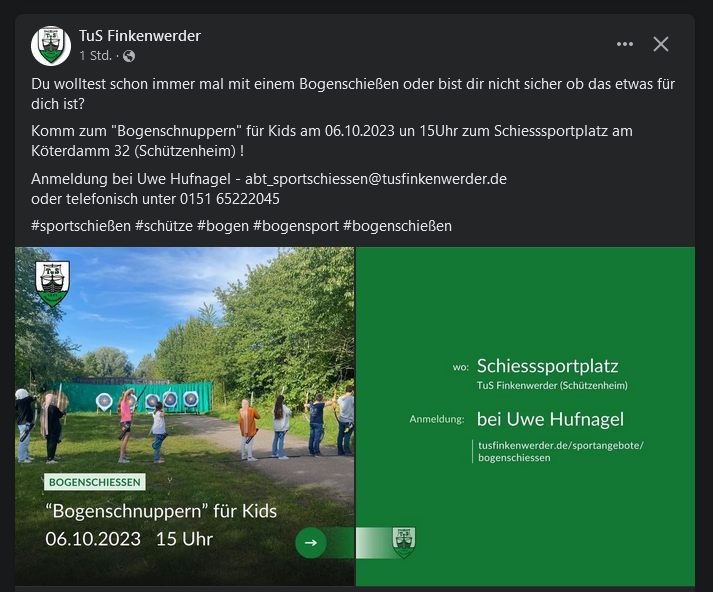The image size is (713, 592).
Task: Click the faded crest logo on green image
Action: 404,542
